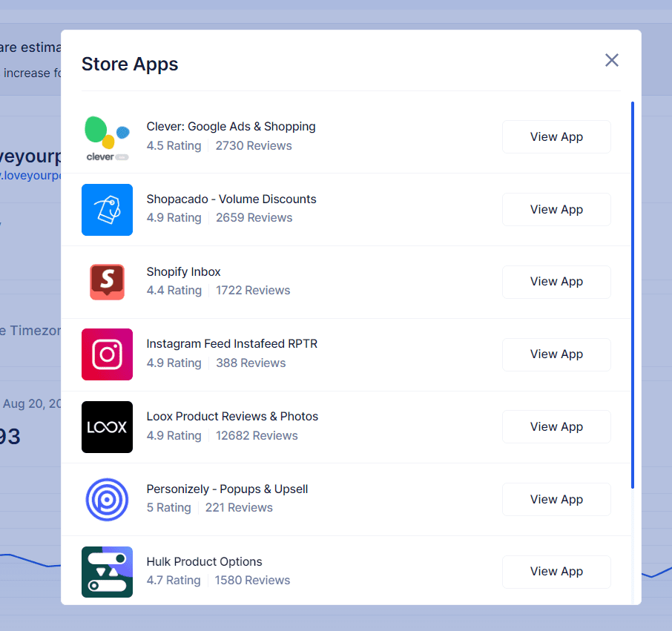672x631 pixels.
Task: Click the Loox app logo icon
Action: 107,427
